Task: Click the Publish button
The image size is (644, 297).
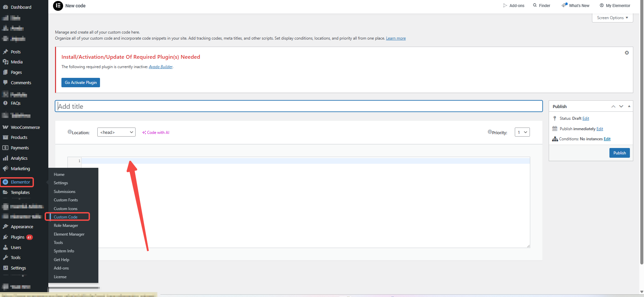Action: pyautogui.click(x=620, y=153)
